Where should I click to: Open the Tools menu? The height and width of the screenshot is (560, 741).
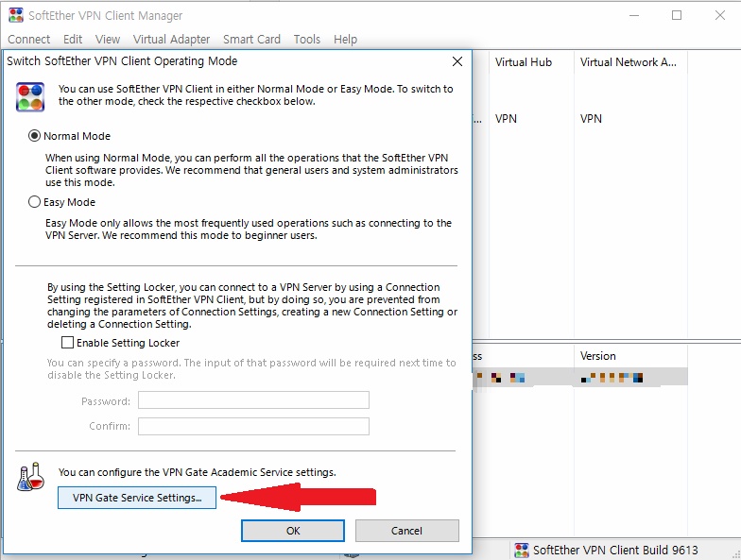point(307,40)
